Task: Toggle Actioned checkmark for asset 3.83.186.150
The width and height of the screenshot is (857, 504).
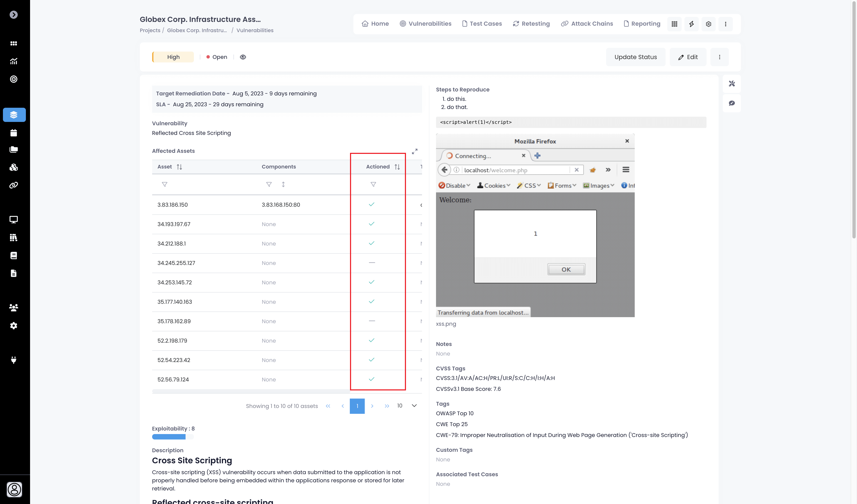Action: [372, 204]
